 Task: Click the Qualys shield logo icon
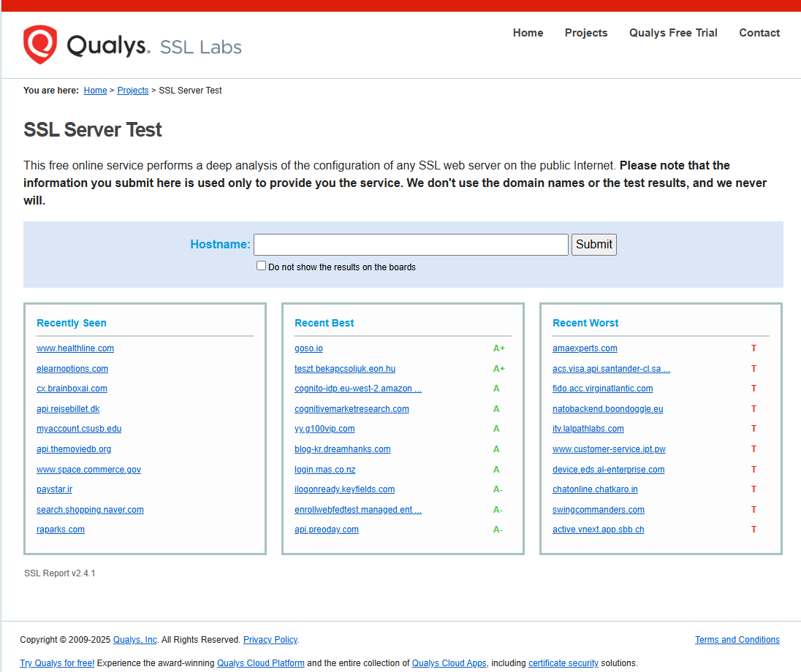pos(40,45)
